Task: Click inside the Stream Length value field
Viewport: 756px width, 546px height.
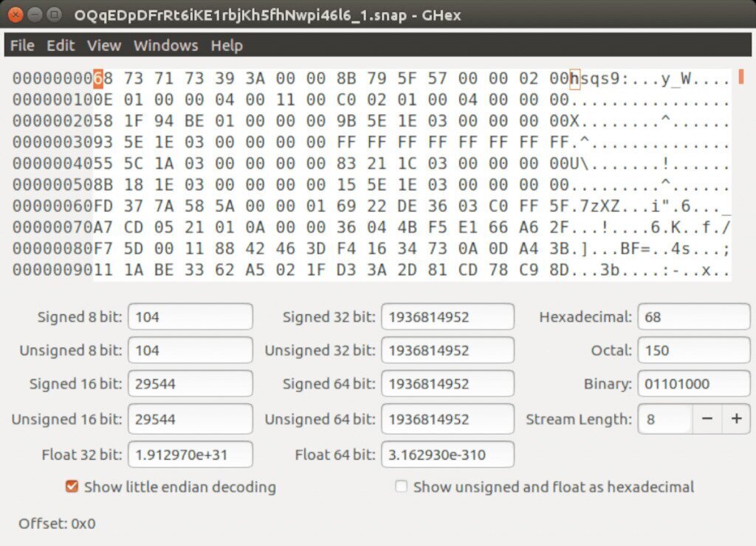Action: coord(663,419)
